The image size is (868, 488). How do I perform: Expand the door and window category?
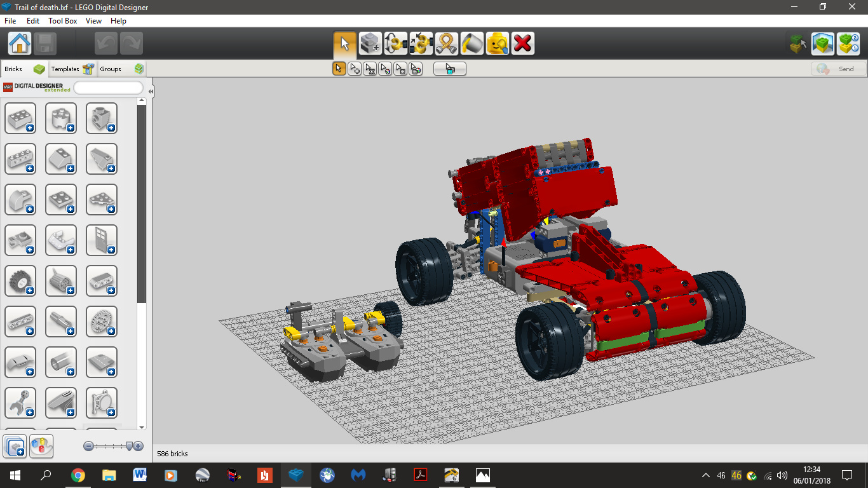tap(102, 240)
